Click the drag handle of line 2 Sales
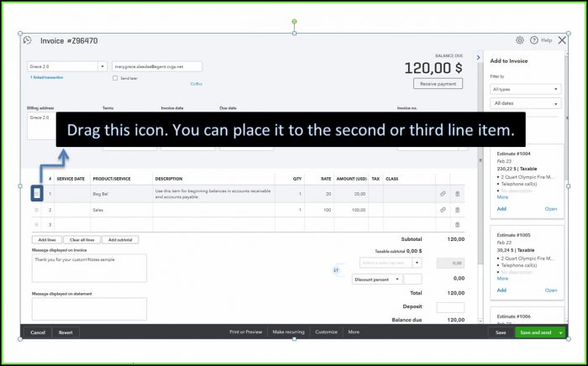This screenshot has height=366, width=588. click(x=36, y=210)
